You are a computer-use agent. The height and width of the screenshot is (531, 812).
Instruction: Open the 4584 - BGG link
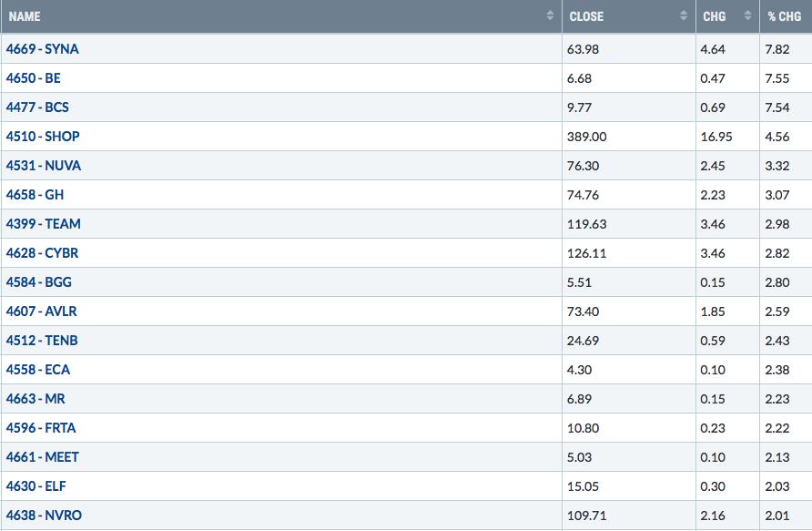pos(39,282)
